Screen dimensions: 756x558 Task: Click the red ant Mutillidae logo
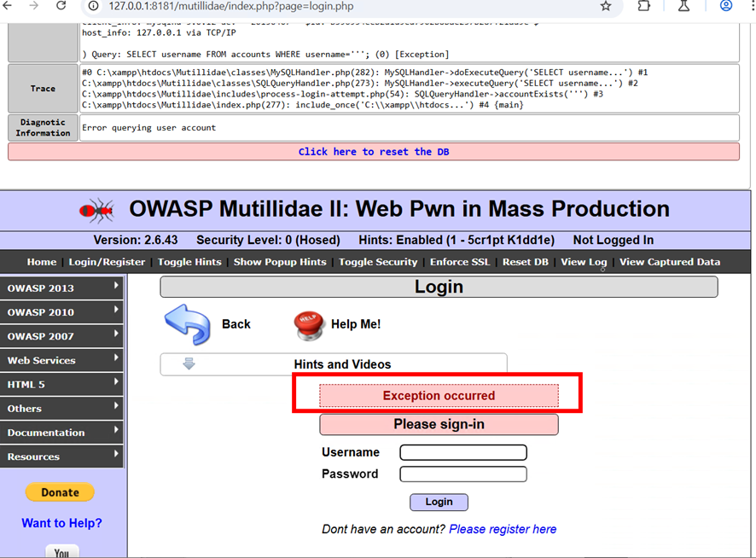[97, 210]
